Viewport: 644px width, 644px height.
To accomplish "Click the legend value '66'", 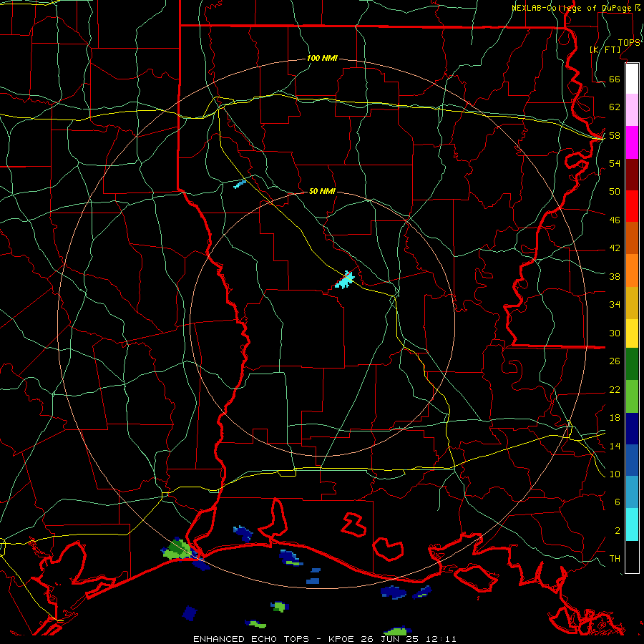I will click(x=615, y=79).
